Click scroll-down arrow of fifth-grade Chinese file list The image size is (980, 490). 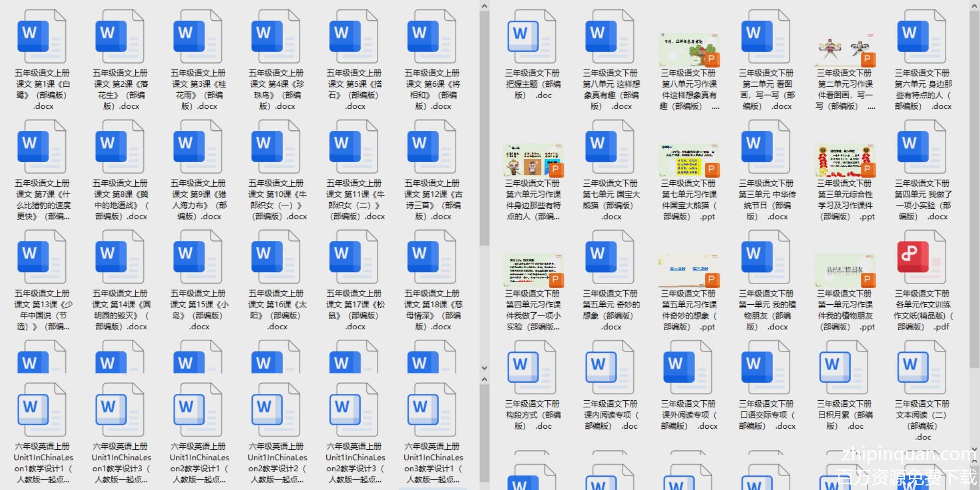(x=484, y=368)
